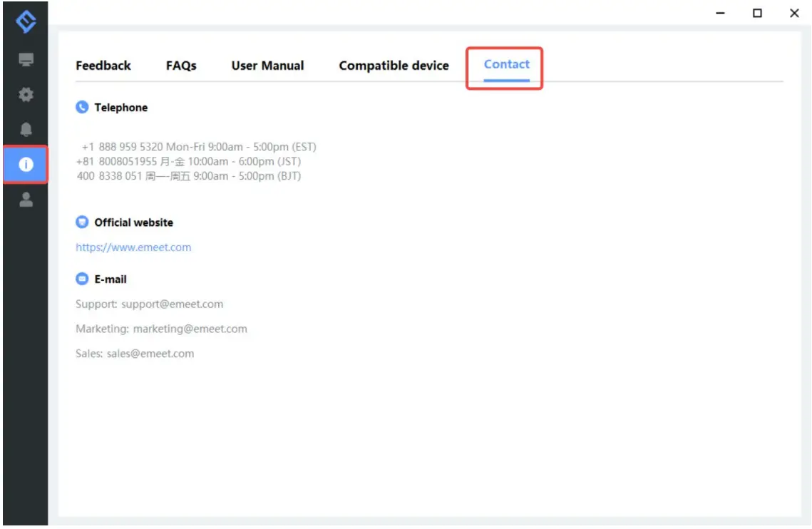Viewport: 812px width, 529px height.
Task: Switch to the Feedback tab
Action: click(x=103, y=66)
